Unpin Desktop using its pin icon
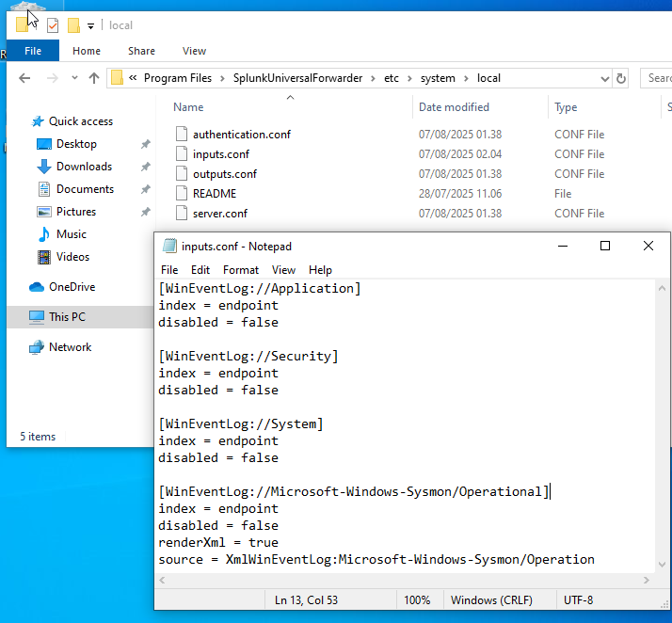The height and width of the screenshot is (623, 672). click(146, 144)
